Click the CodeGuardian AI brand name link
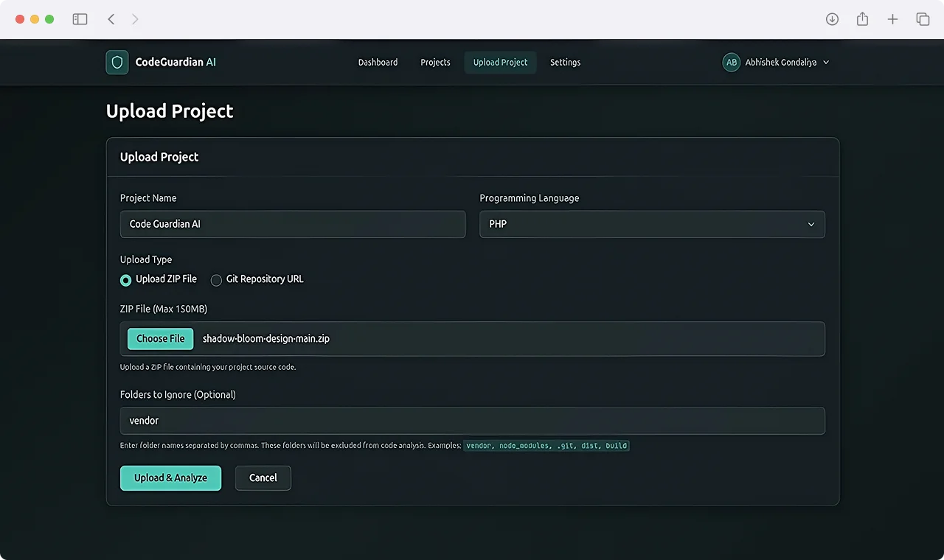944x560 pixels. coord(176,63)
